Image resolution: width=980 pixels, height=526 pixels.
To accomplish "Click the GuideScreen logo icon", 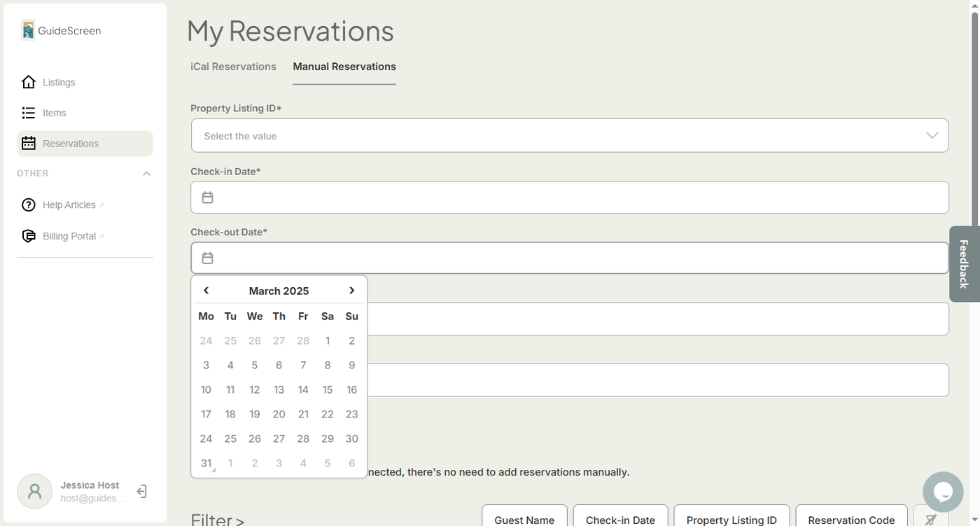I will tap(28, 30).
